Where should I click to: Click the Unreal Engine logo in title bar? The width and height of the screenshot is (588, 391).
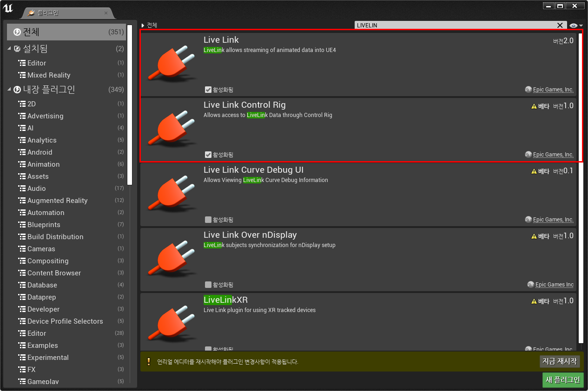[8, 7]
